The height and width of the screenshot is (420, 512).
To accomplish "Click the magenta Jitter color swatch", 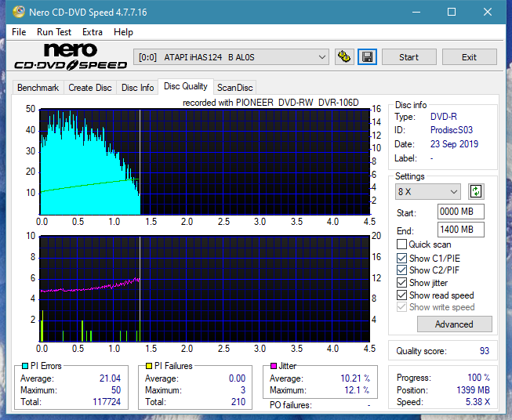I will point(274,366).
